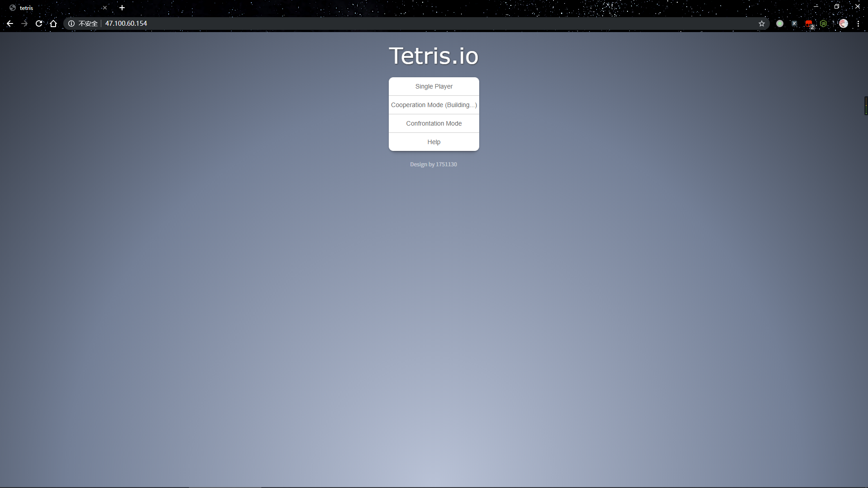Image resolution: width=868 pixels, height=488 pixels.
Task: Reload the Tetris page
Action: click(39, 23)
